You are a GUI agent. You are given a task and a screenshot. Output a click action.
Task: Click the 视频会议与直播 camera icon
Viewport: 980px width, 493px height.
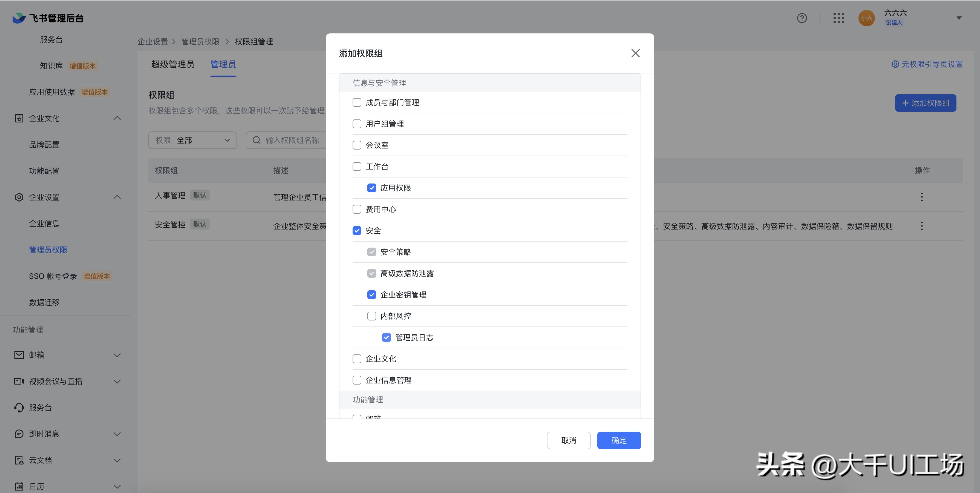(19, 381)
